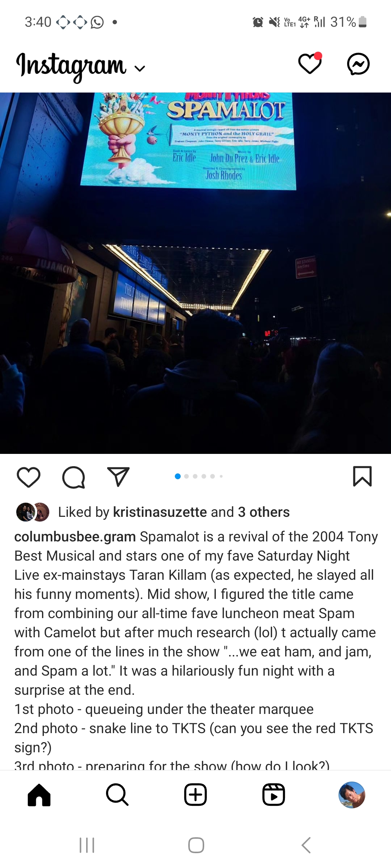
Task: Expand the Instagram feed dropdown chevron
Action: coord(139,68)
